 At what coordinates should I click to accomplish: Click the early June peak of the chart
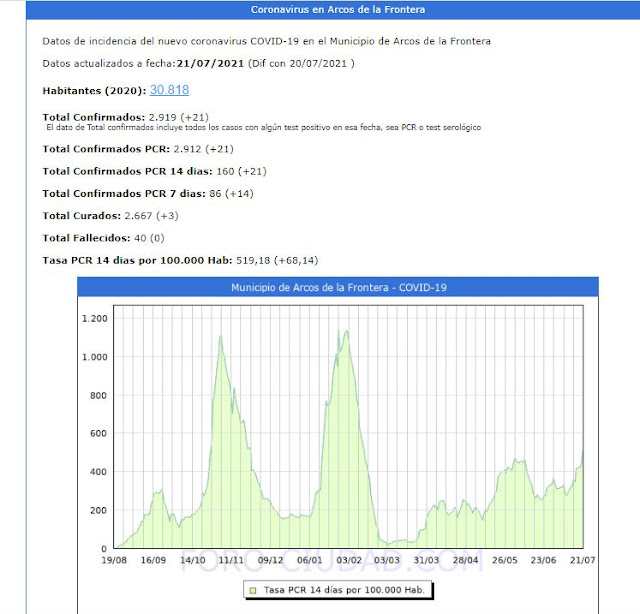[516, 460]
